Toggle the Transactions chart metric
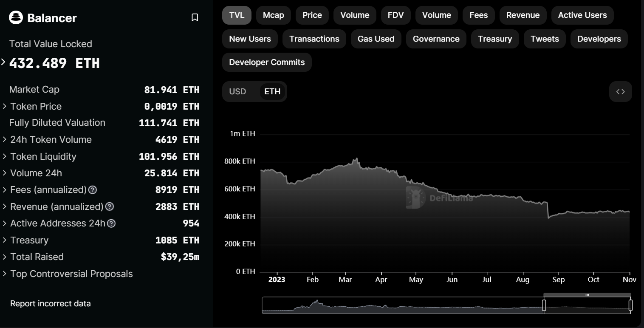This screenshot has width=644, height=328. [314, 39]
